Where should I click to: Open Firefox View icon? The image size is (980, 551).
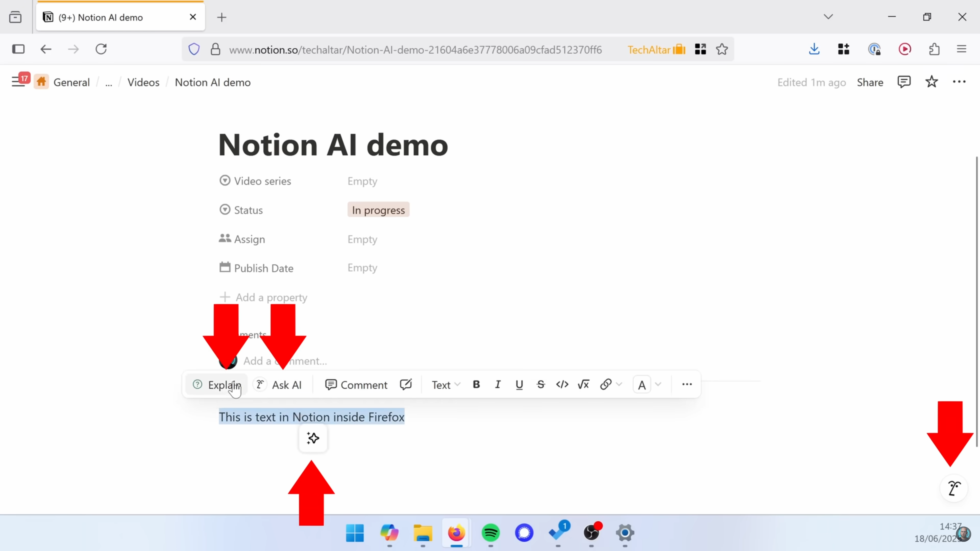pos(16,17)
